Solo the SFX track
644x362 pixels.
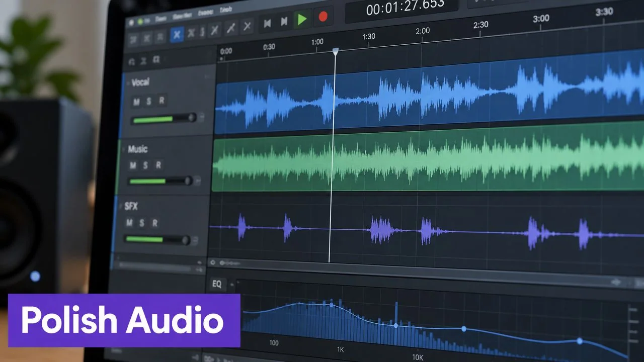(142, 223)
